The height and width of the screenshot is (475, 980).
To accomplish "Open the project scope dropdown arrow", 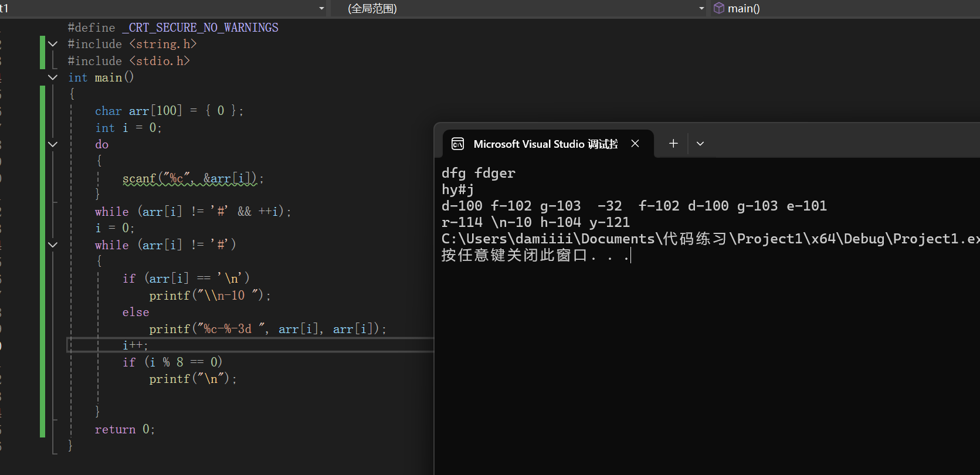I will pos(321,8).
